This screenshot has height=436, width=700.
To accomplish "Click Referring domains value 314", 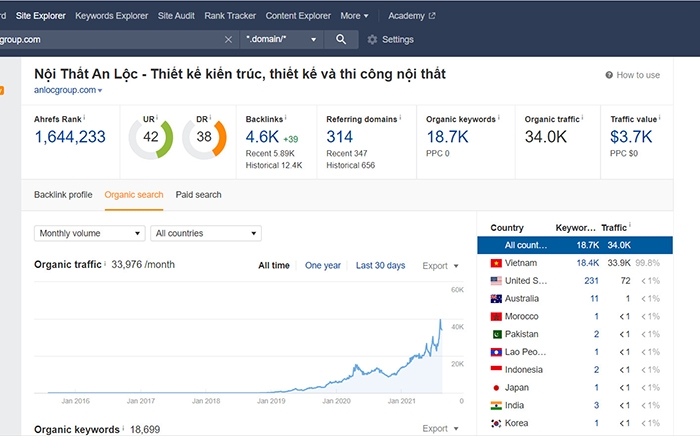I will pyautogui.click(x=339, y=137).
